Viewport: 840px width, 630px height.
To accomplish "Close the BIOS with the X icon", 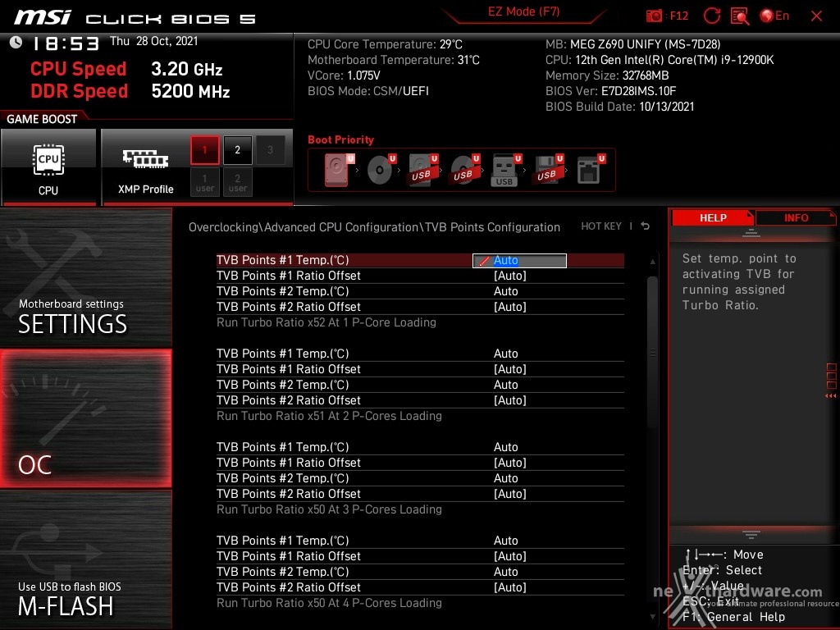I will [x=816, y=16].
